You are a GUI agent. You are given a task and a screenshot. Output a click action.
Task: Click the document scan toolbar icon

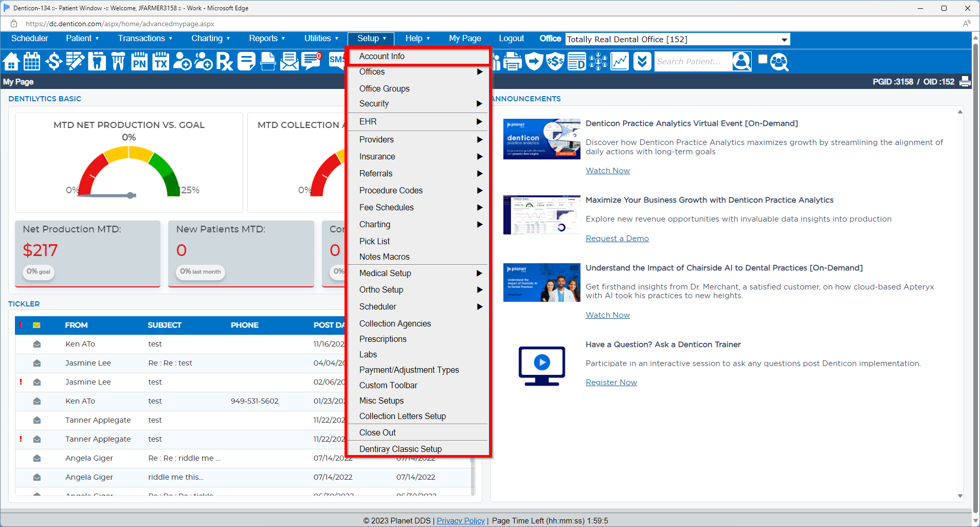[268, 61]
